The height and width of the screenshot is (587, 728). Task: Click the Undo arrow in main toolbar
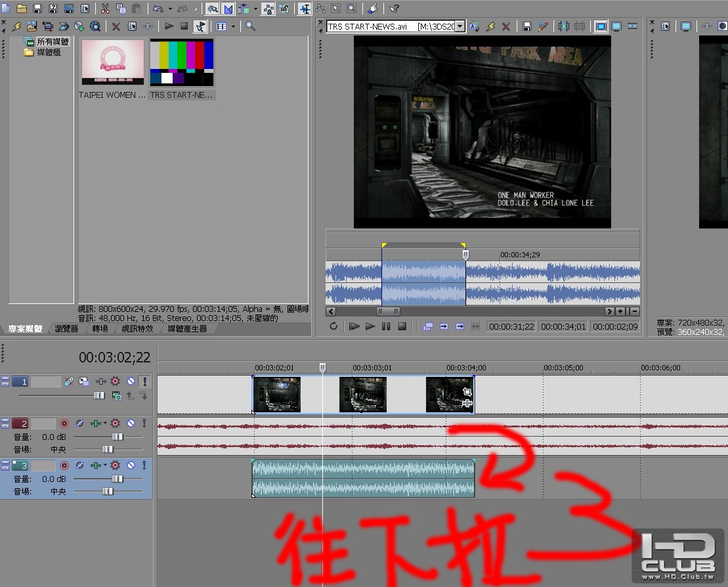tap(158, 9)
